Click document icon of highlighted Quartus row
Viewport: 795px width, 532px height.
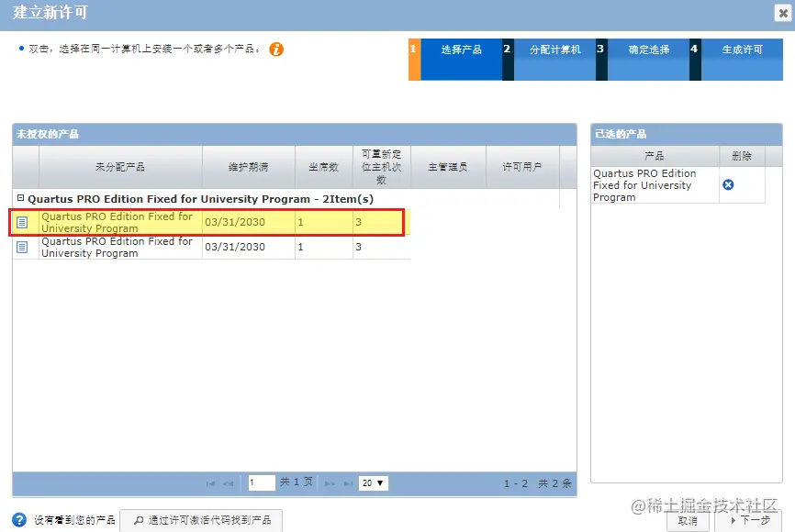22,222
